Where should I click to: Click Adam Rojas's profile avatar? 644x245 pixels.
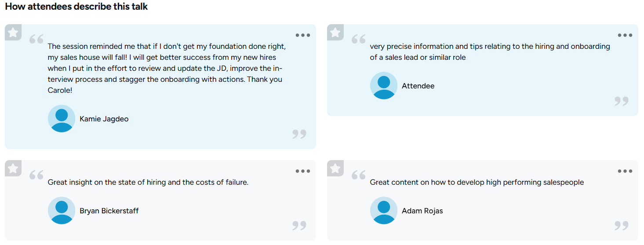tap(384, 211)
